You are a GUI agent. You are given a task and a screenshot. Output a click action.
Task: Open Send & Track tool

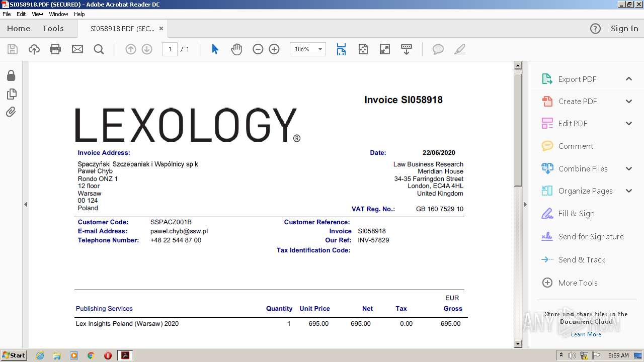[581, 260]
